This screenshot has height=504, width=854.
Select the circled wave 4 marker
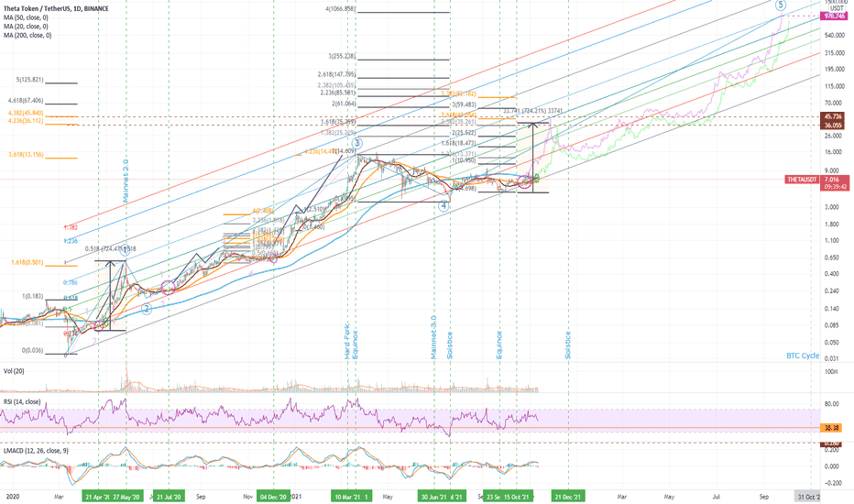pos(443,205)
